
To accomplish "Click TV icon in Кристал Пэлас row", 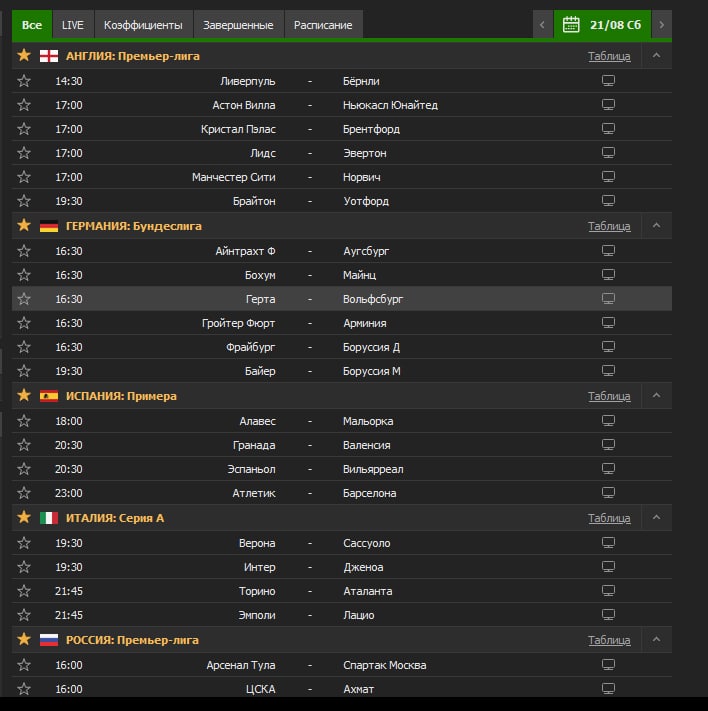I will pyautogui.click(x=608, y=129).
